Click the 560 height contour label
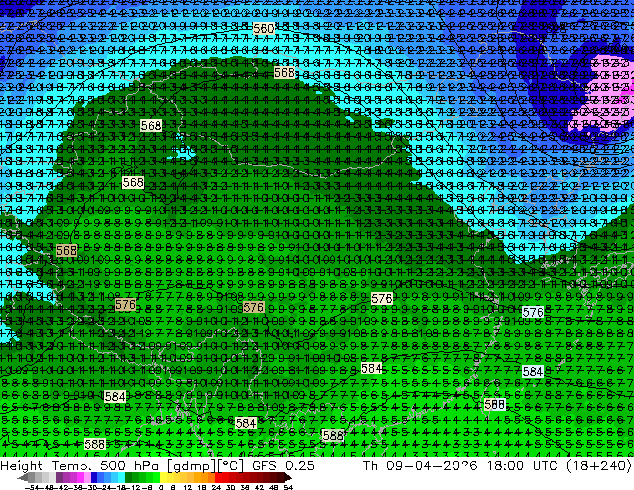This screenshot has height=490, width=634. tap(264, 29)
